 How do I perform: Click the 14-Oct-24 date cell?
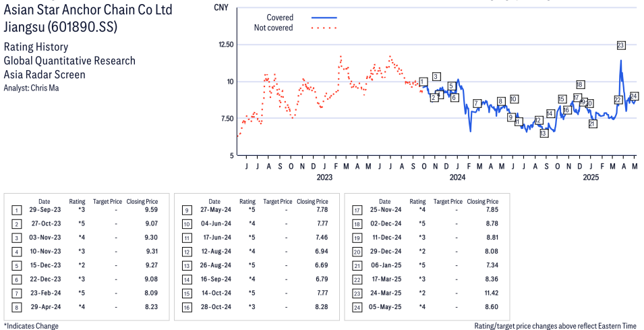click(x=215, y=293)
